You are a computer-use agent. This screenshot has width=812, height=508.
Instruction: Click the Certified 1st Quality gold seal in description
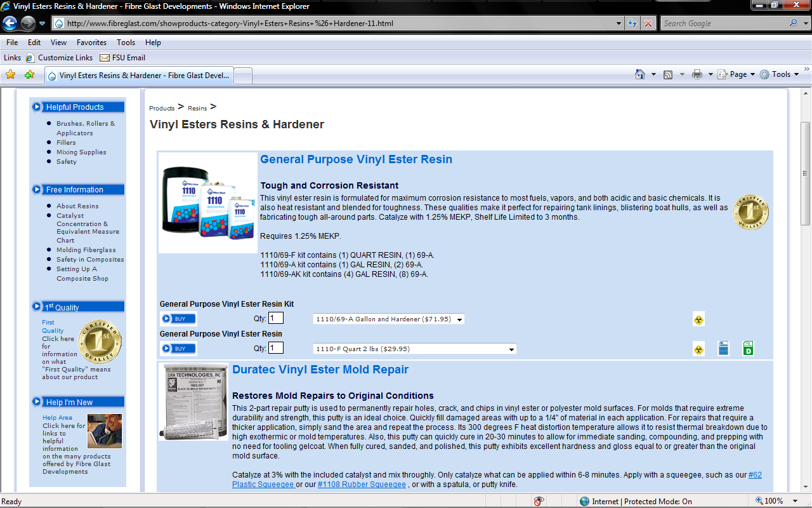pyautogui.click(x=751, y=212)
